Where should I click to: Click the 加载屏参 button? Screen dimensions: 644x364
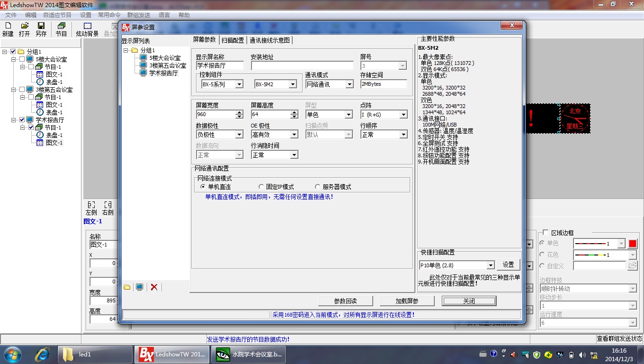pyautogui.click(x=407, y=301)
